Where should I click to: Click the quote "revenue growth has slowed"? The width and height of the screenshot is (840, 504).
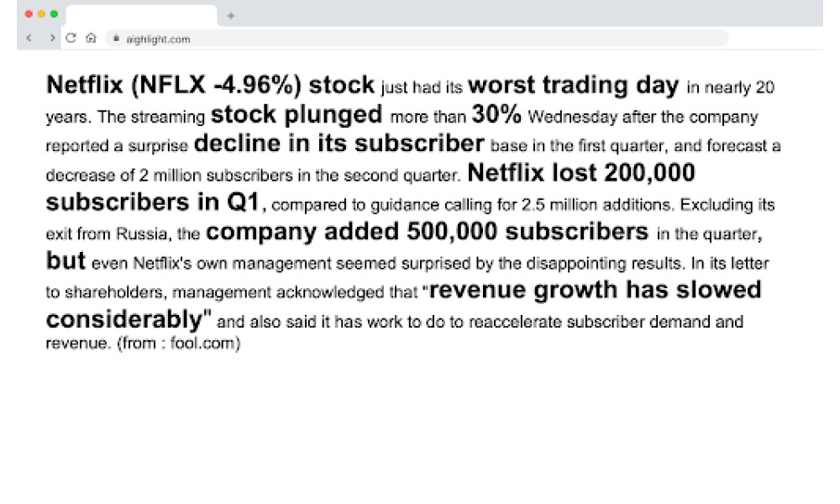pos(596,290)
